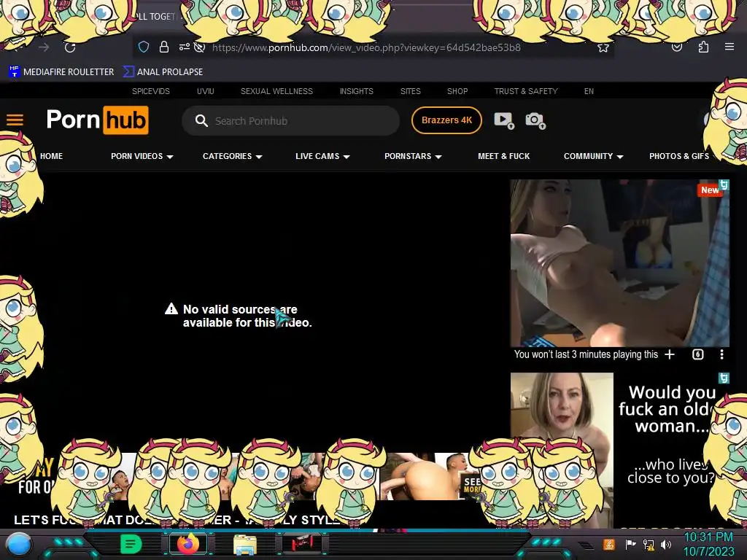Click the upload photo camera icon

535,120
